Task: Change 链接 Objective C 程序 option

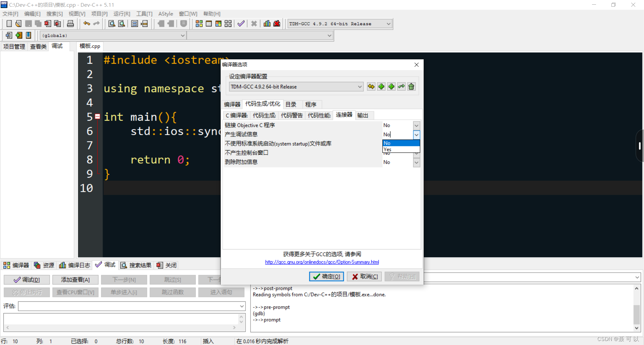Action: [x=416, y=125]
